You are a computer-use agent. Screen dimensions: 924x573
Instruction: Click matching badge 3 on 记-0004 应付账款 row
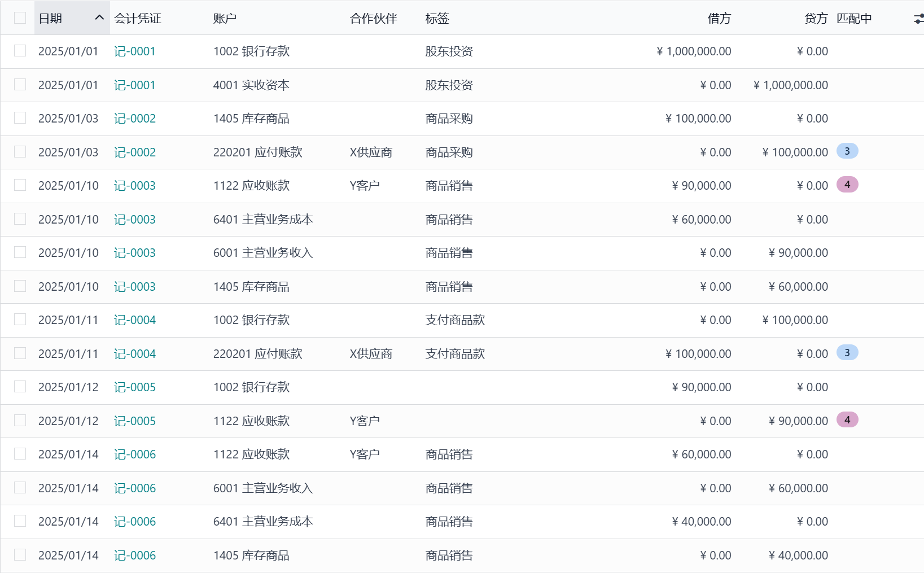click(x=847, y=353)
